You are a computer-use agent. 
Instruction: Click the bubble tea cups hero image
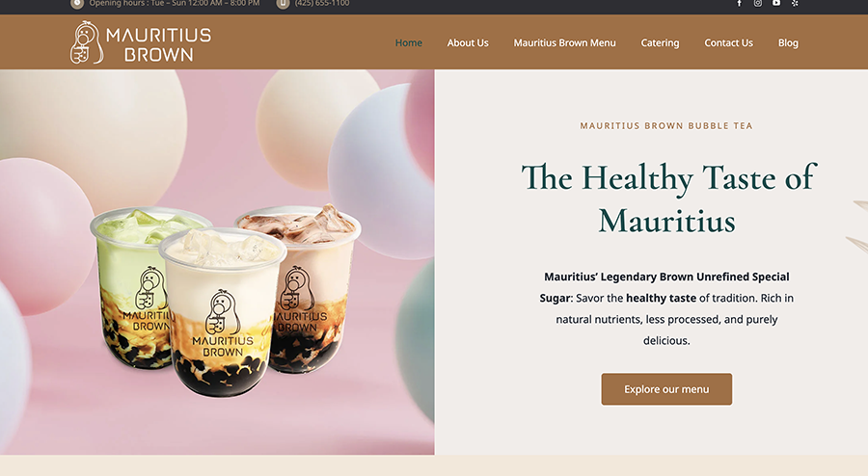tap(217, 262)
